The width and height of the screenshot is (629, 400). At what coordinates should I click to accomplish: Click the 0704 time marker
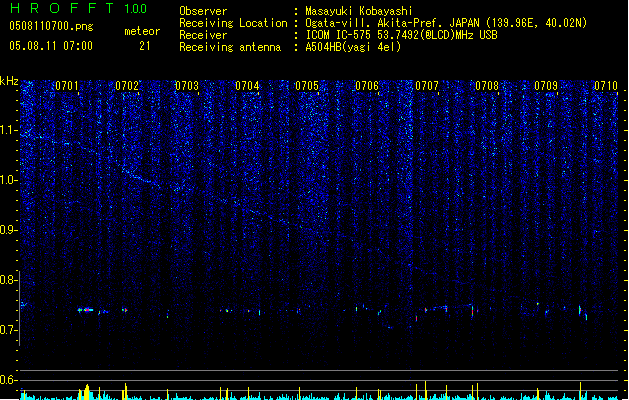(x=247, y=86)
